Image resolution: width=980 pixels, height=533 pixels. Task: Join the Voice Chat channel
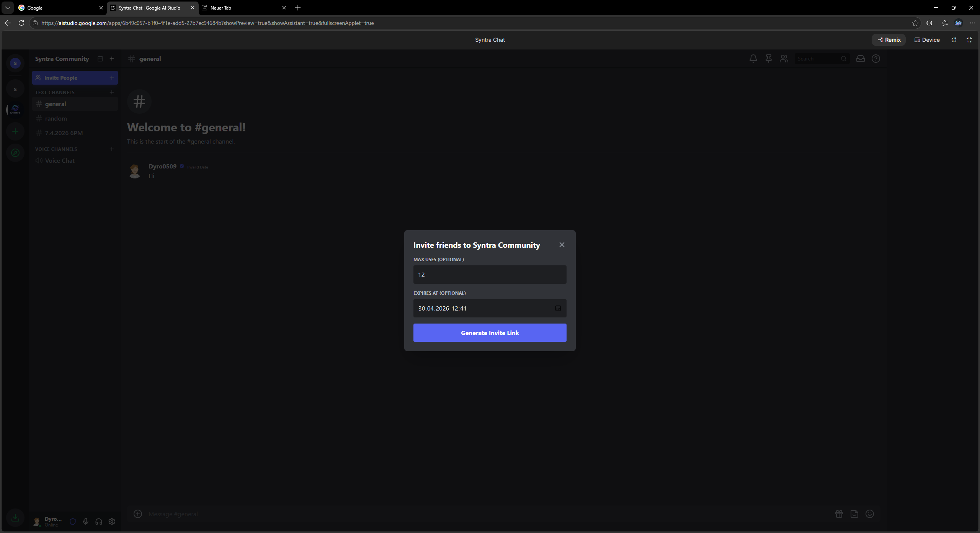coord(75,160)
